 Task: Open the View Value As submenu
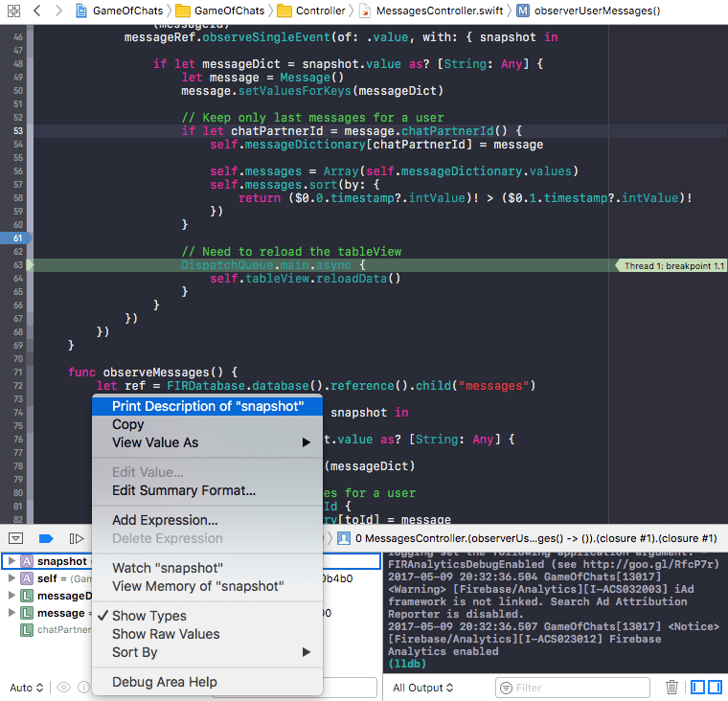208,442
